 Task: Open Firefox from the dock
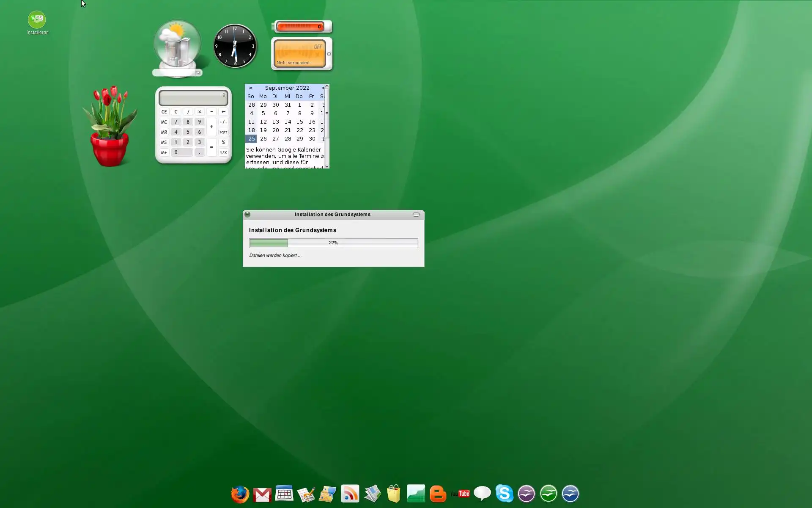(240, 494)
